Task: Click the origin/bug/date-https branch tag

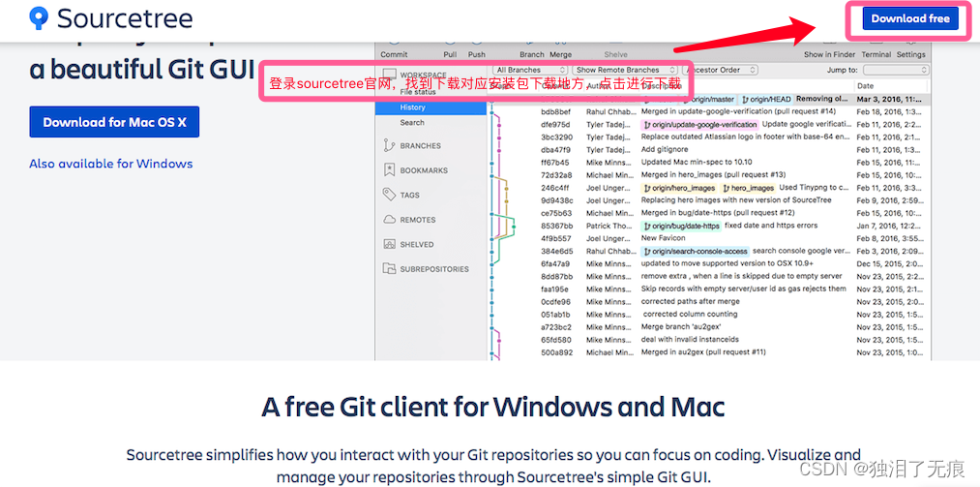Action: 681,226
